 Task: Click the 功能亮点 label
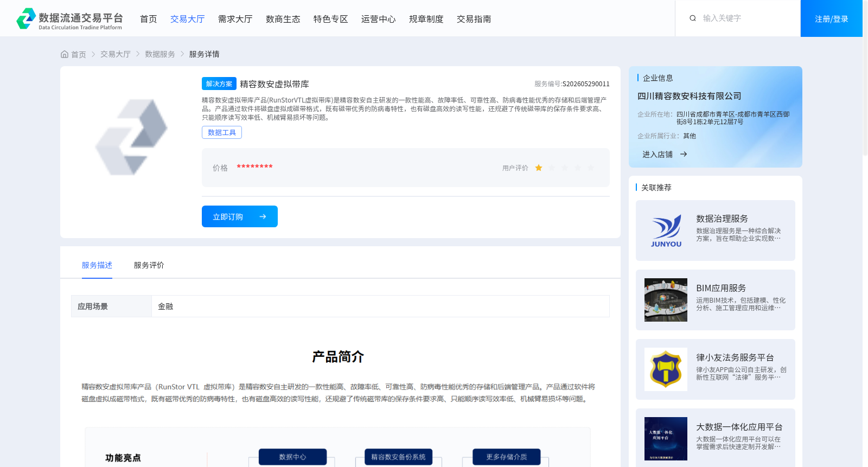click(123, 458)
